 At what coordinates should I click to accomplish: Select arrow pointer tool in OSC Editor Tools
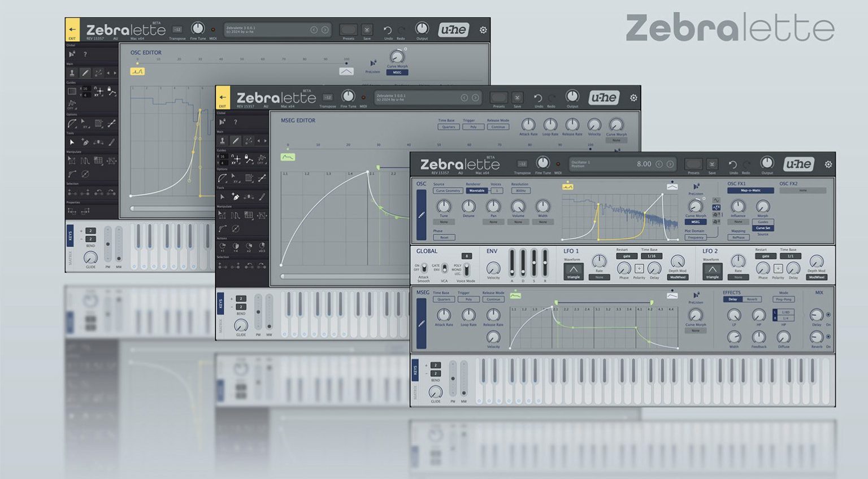(72, 142)
